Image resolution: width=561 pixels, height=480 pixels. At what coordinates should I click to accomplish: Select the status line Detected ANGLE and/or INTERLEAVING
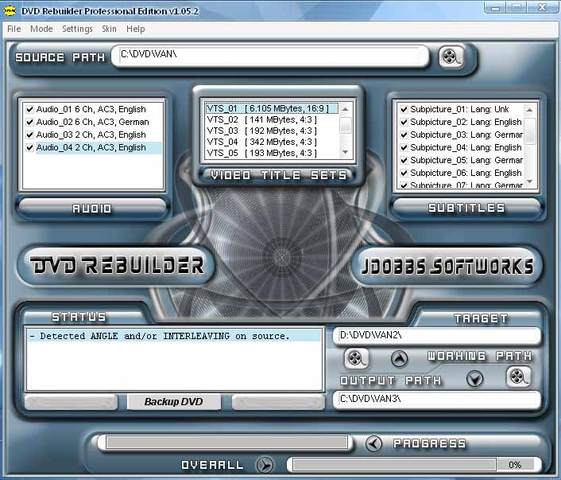[x=175, y=336]
